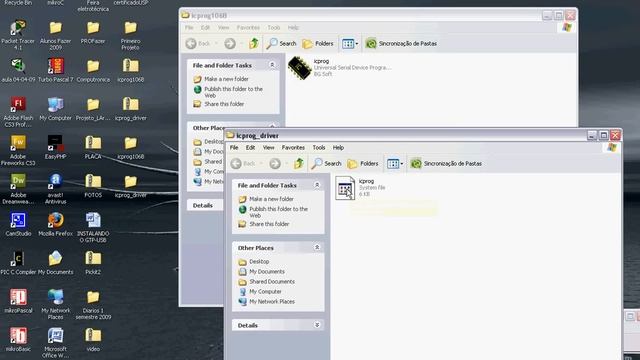Select Adobe Flash CS3 desktop icon
This screenshot has height=360, width=640.
(18, 112)
